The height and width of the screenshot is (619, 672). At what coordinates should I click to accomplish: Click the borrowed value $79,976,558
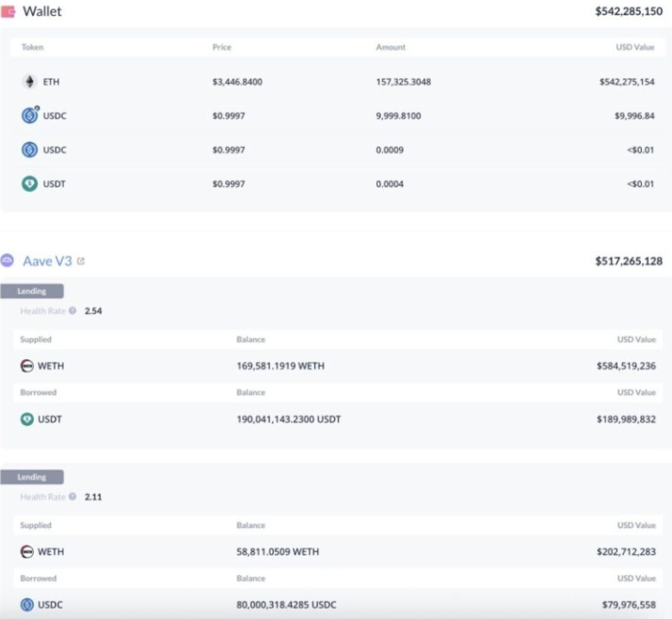tap(629, 605)
